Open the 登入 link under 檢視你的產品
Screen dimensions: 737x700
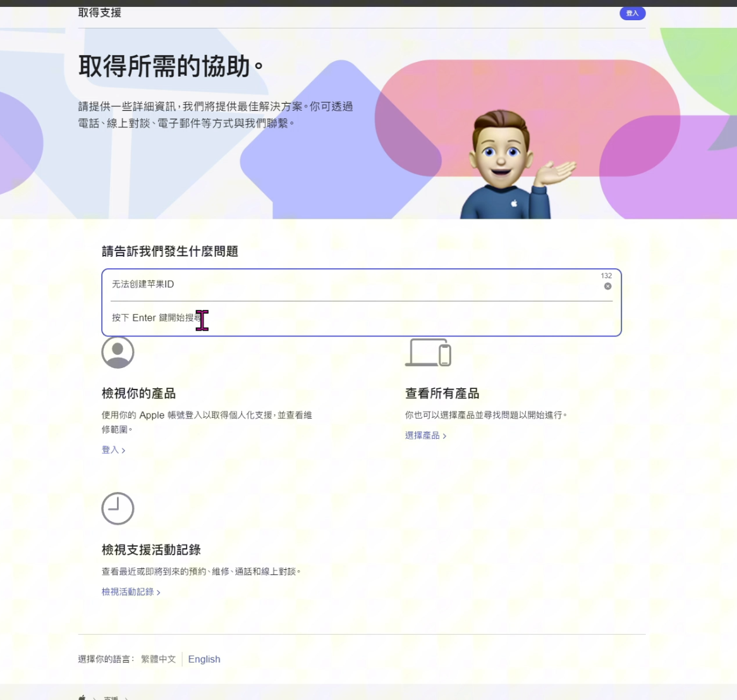(113, 450)
